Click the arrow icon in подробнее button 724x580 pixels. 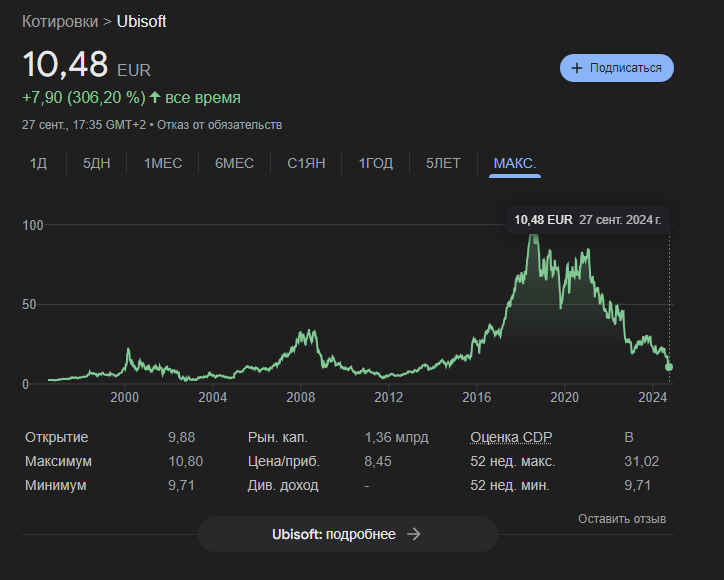coord(414,534)
